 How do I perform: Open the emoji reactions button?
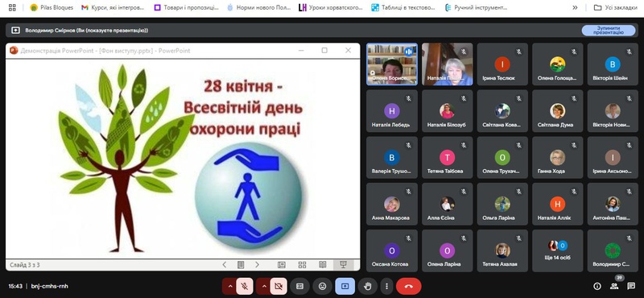point(323,287)
